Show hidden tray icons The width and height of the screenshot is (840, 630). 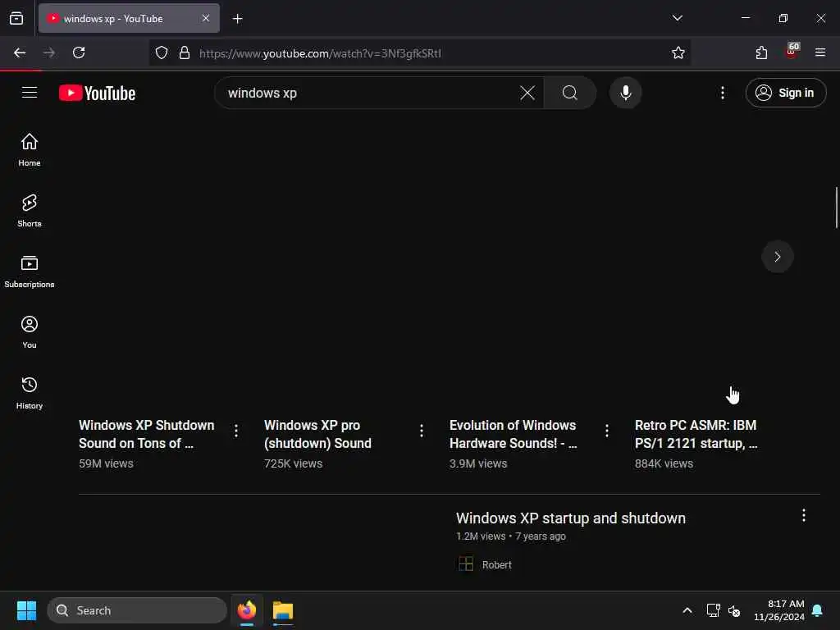coord(687,610)
